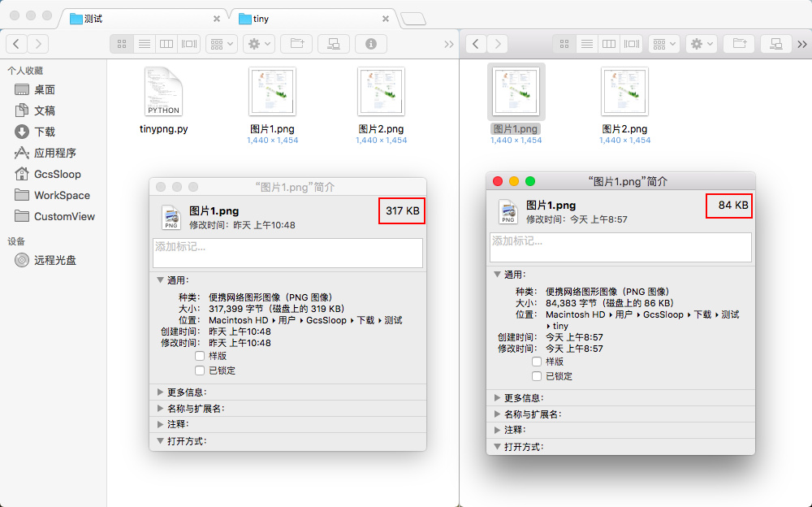The image size is (812, 507).
Task: Click PNG file icon in 317 KB info window
Action: pos(171,217)
